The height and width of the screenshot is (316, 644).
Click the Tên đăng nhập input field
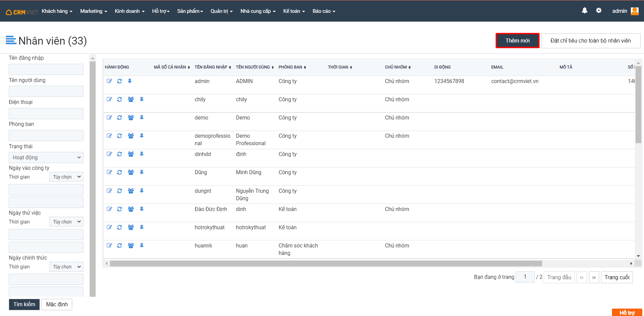(x=46, y=69)
